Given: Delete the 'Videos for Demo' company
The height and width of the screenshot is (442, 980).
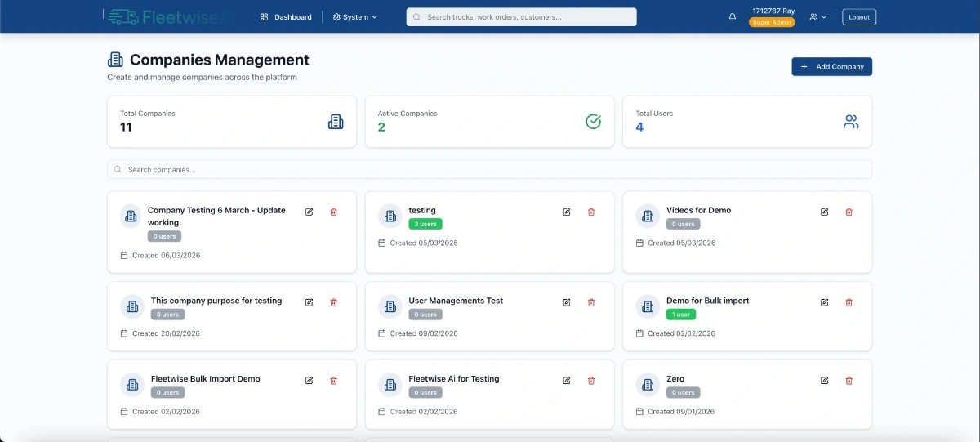Looking at the screenshot, I should pyautogui.click(x=849, y=212).
